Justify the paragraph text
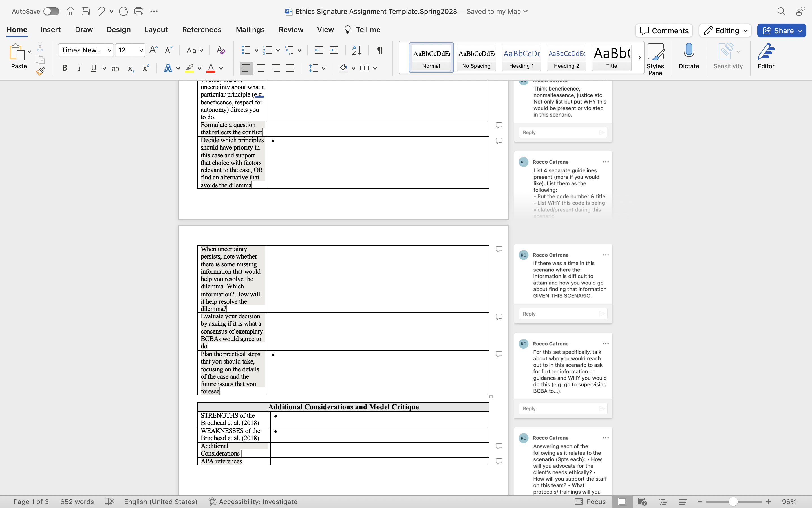 click(x=290, y=68)
